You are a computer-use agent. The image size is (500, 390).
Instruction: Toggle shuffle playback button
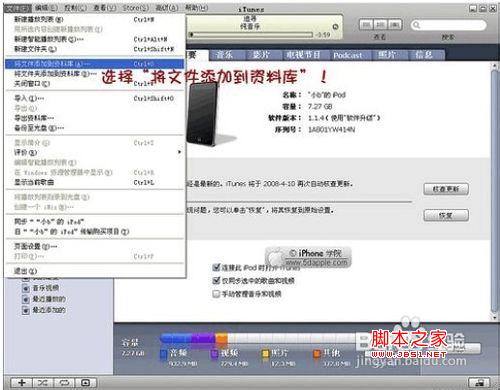[x=43, y=382]
